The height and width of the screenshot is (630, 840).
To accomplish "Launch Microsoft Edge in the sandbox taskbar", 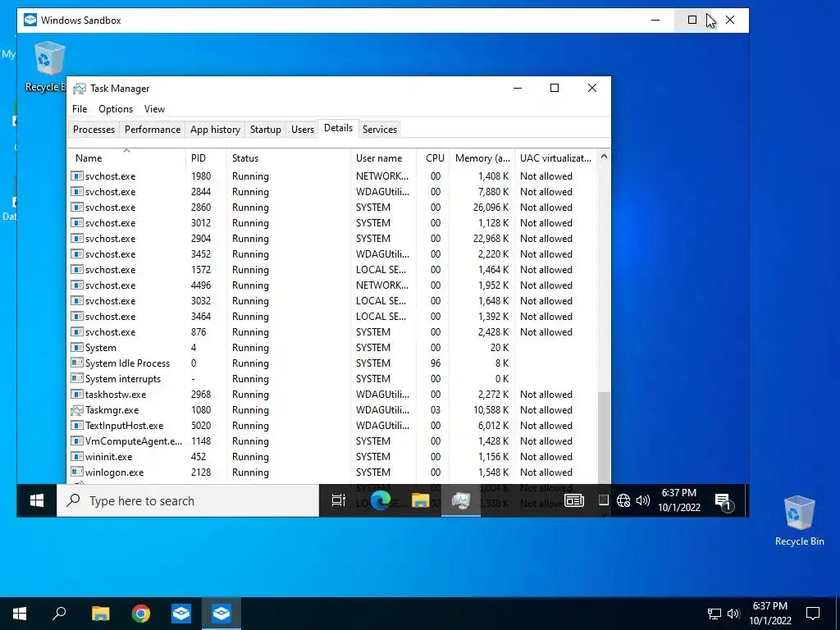I will (x=380, y=500).
